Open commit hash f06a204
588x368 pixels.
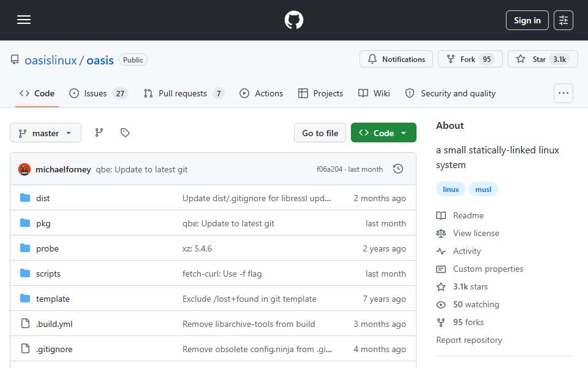pyautogui.click(x=330, y=169)
